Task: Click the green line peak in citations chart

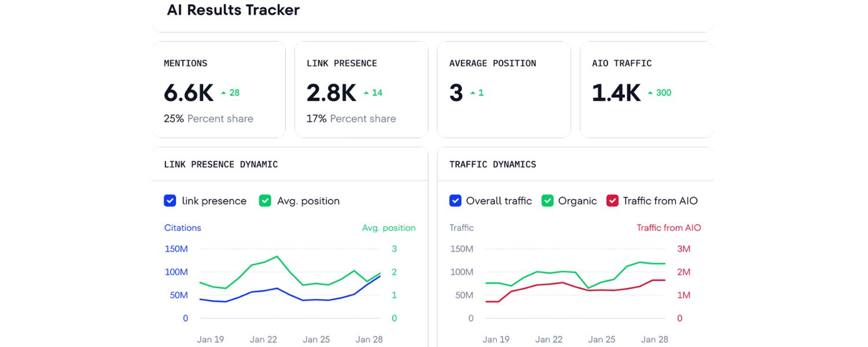Action: [277, 256]
